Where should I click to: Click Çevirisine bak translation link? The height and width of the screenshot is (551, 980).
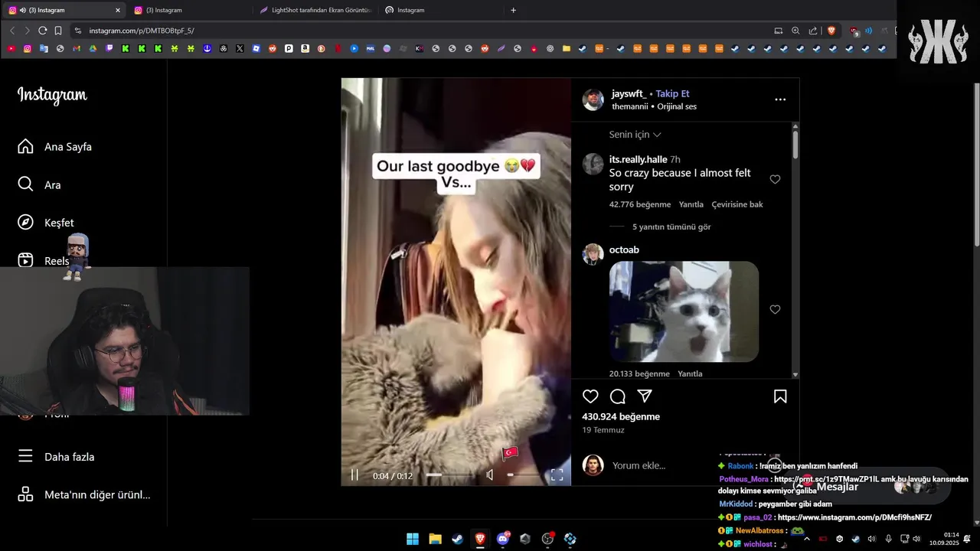[x=737, y=204]
